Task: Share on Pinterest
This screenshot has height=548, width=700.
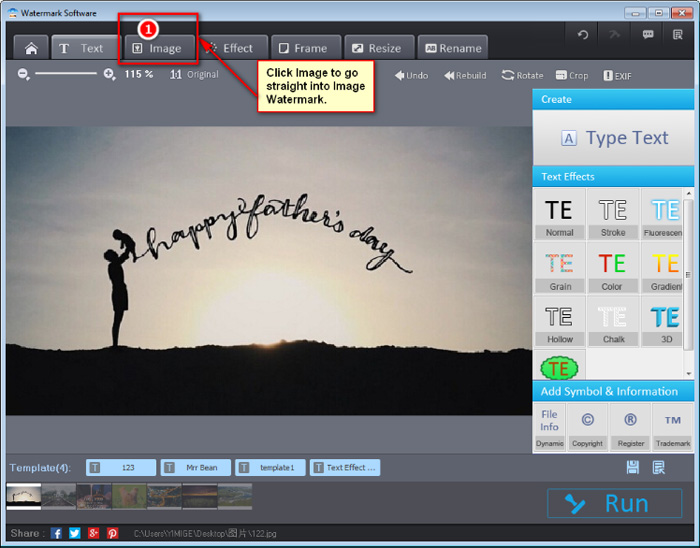Action: [112, 533]
